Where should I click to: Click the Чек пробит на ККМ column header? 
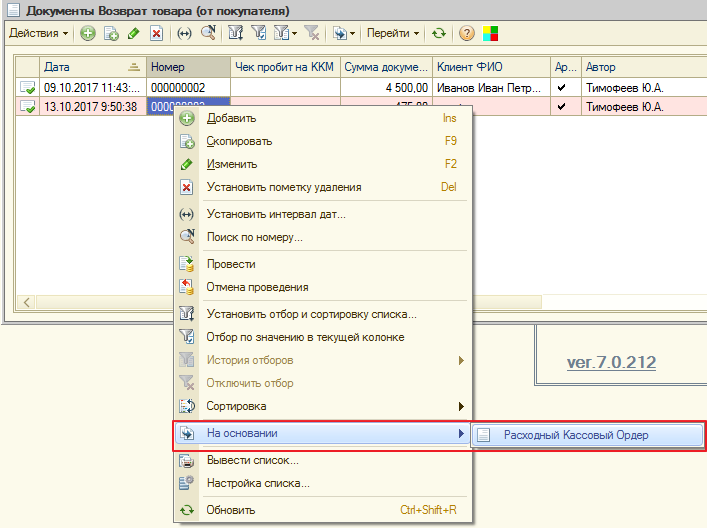coord(285,67)
